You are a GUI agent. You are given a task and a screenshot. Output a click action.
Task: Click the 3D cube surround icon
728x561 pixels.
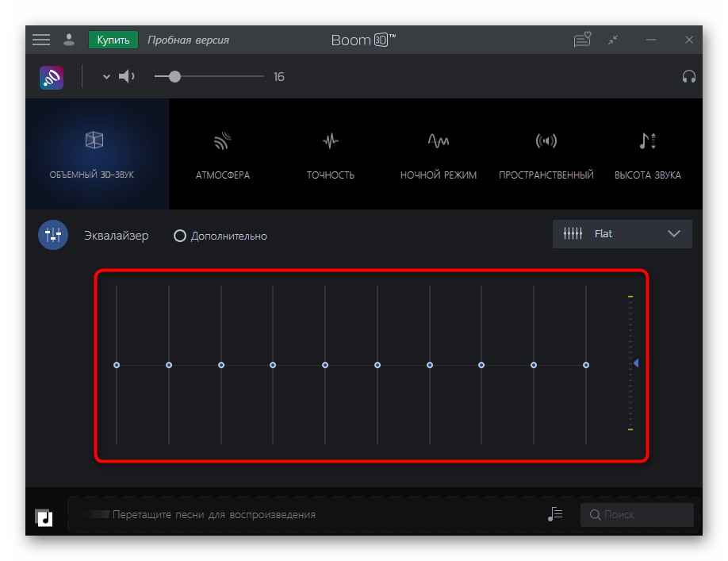click(94, 140)
